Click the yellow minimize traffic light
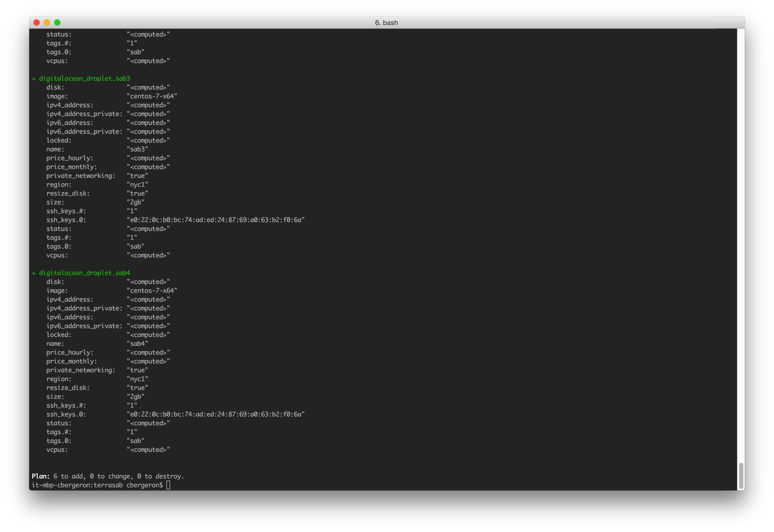The height and width of the screenshot is (532, 774). (x=46, y=22)
